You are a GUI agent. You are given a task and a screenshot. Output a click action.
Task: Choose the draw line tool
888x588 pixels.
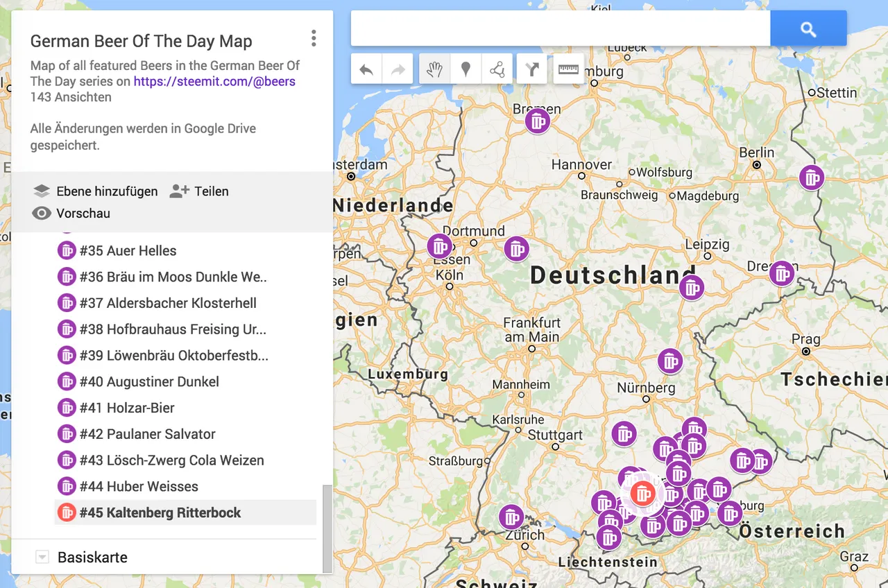[x=497, y=69]
